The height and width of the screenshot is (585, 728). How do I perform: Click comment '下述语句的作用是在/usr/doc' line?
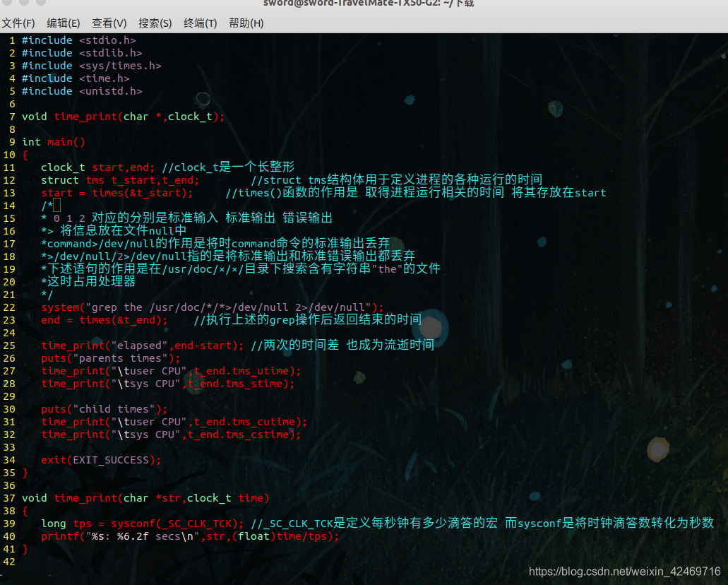241,269
